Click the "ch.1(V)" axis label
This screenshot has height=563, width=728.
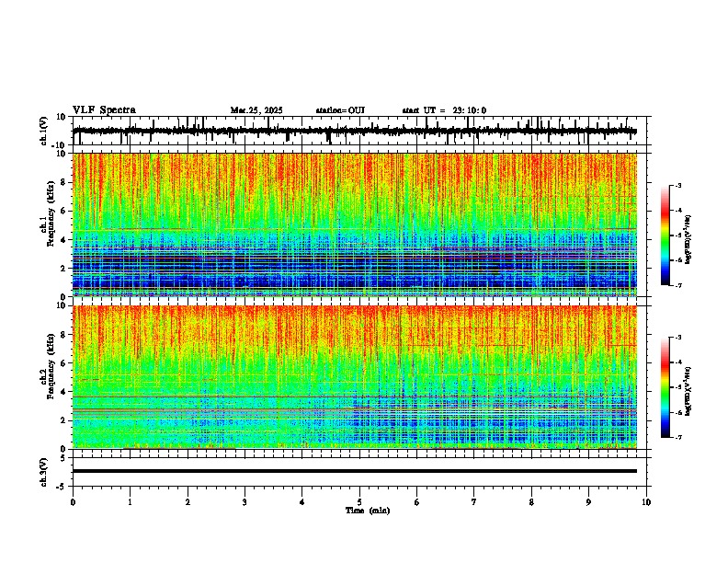pos(44,131)
